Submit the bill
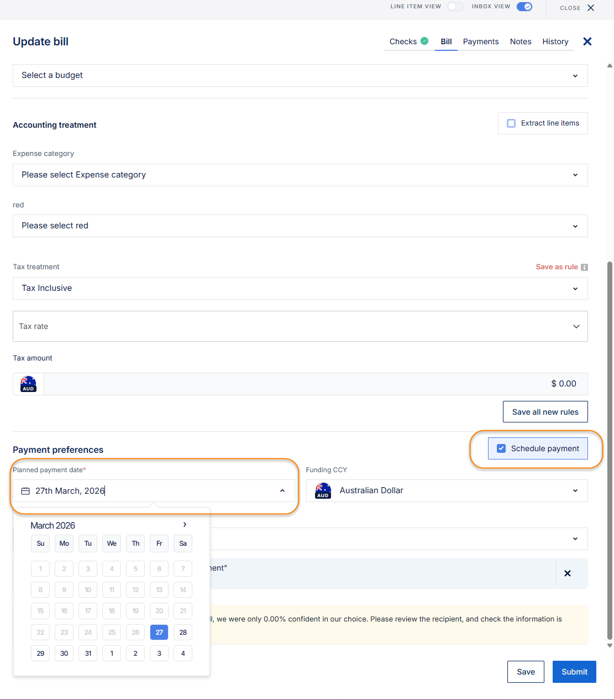The height and width of the screenshot is (700, 614). (x=574, y=672)
